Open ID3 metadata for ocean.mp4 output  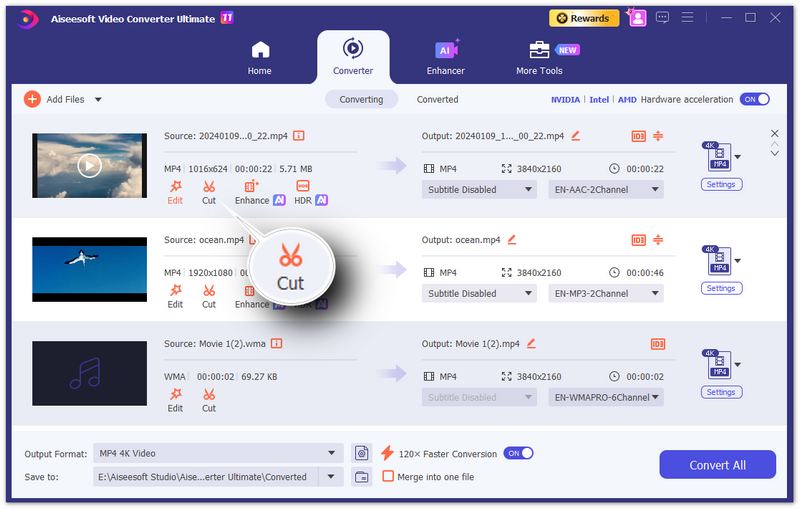[x=638, y=240]
